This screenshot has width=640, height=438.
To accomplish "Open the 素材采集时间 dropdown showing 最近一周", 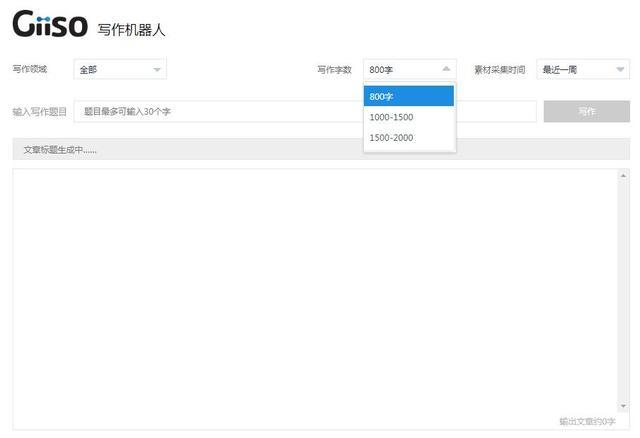I will pyautogui.click(x=583, y=69).
